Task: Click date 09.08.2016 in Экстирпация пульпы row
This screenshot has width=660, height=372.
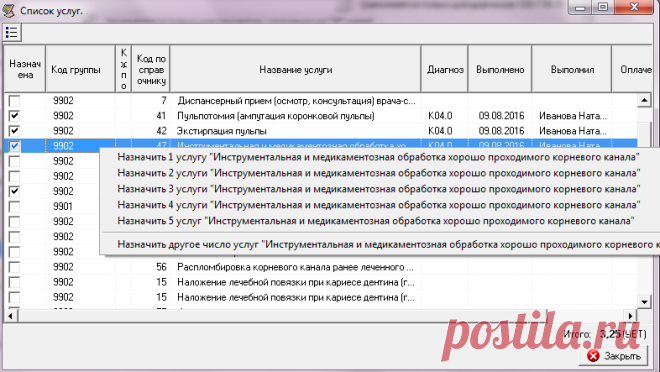Action: (501, 131)
